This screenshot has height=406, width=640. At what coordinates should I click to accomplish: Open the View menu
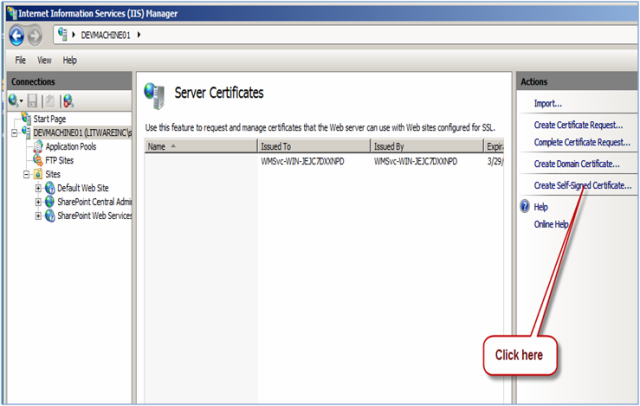[44, 60]
